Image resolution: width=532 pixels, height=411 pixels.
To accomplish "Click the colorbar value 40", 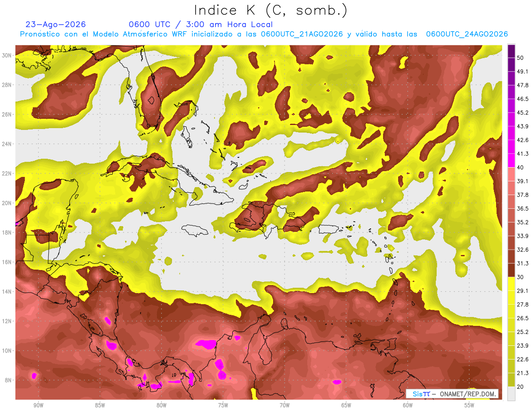I will 520,168.
